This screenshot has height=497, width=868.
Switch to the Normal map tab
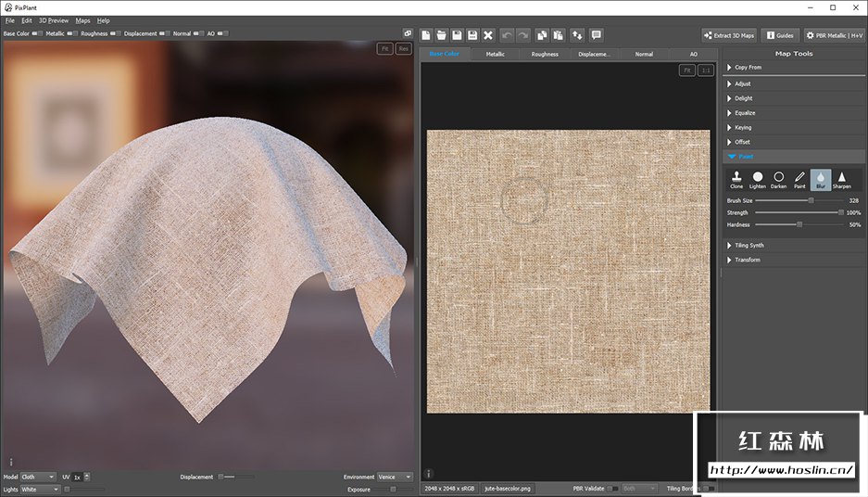(644, 54)
